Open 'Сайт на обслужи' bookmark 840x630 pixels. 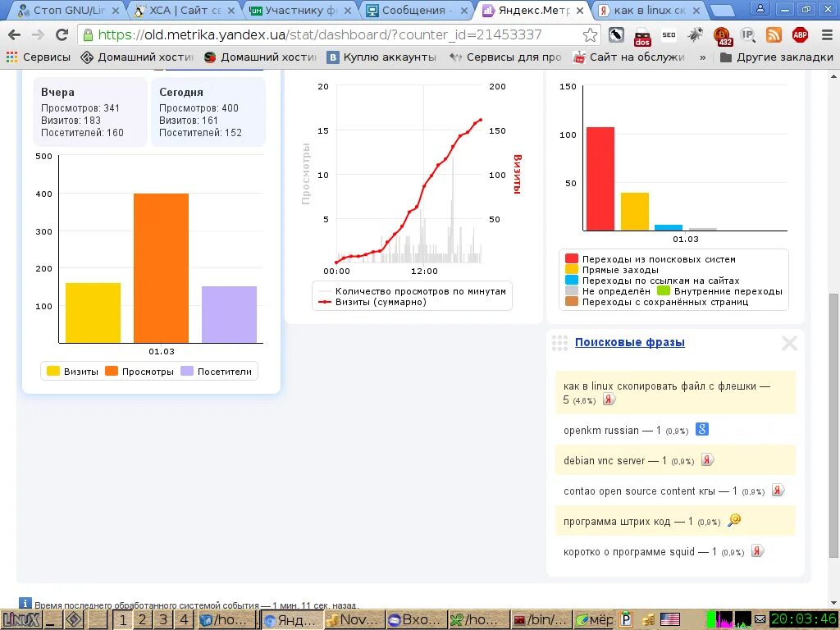[628, 57]
